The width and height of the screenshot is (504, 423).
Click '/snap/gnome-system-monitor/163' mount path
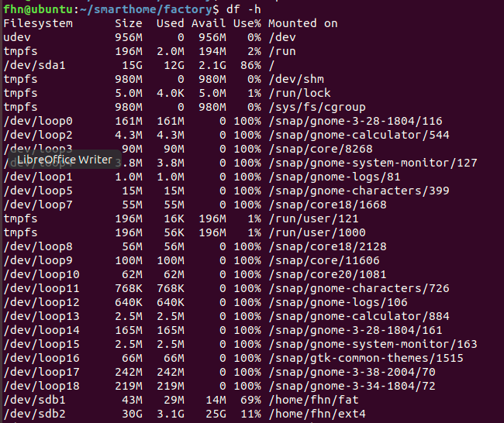(373, 345)
